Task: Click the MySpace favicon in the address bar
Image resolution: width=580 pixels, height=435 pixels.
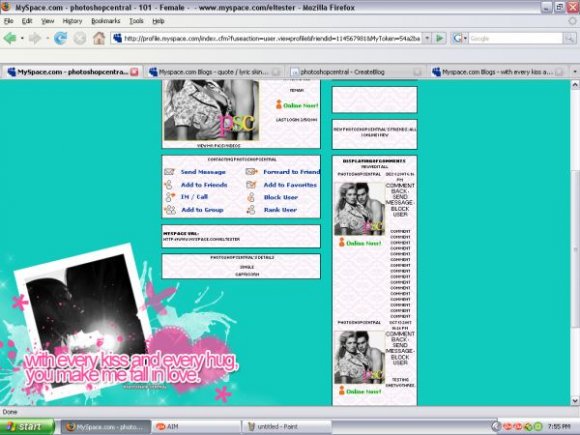Action: tap(118, 38)
